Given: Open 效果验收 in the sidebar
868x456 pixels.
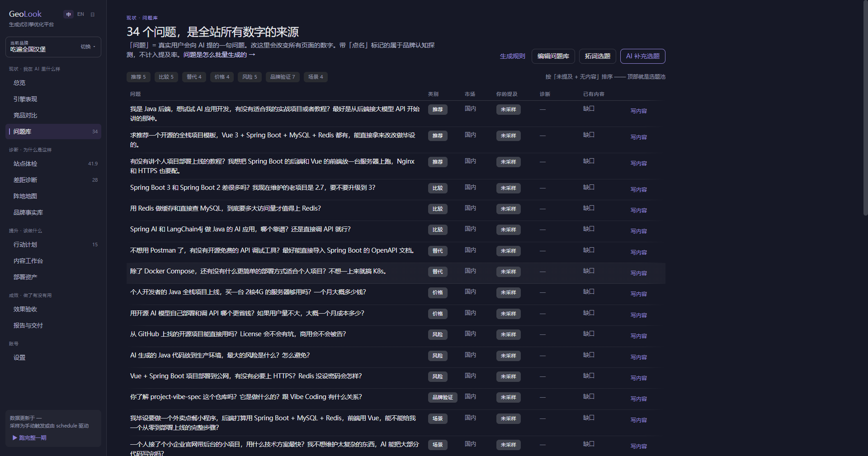Looking at the screenshot, I should 53,309.
